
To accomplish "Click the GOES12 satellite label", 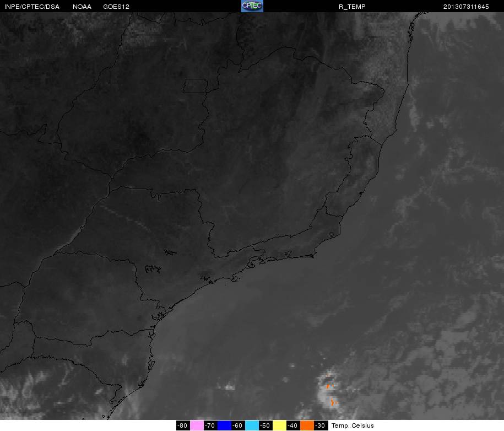I will 116,7.
